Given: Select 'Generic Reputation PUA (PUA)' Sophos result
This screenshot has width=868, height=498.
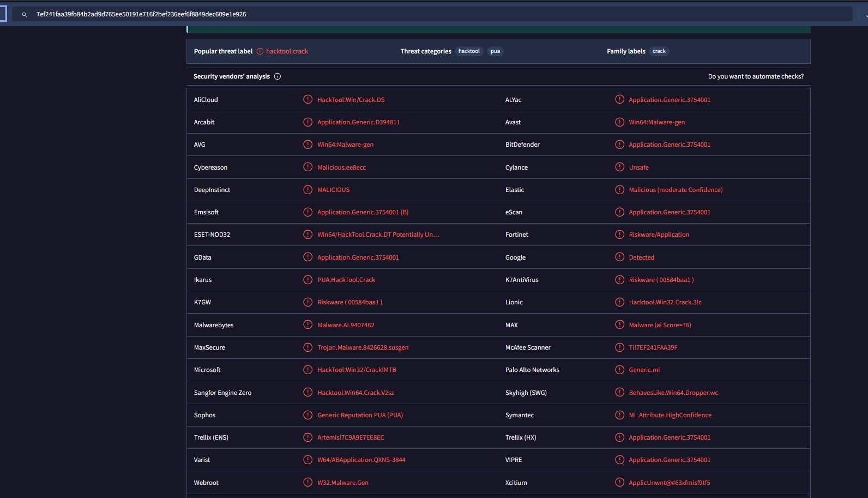Looking at the screenshot, I should 360,415.
